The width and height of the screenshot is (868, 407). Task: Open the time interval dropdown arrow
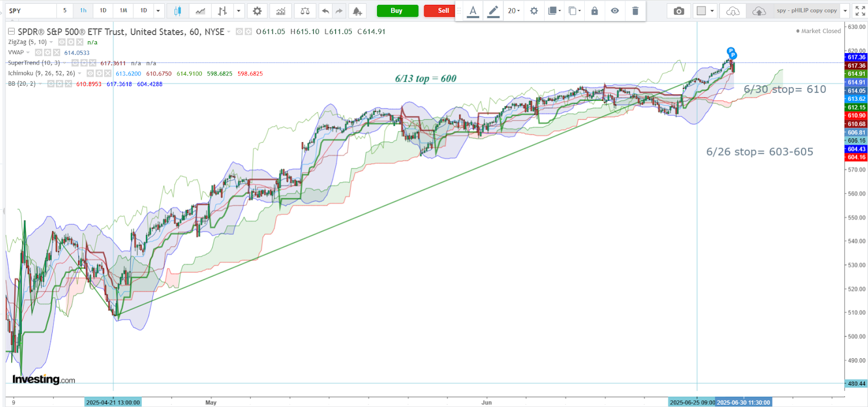coord(158,11)
